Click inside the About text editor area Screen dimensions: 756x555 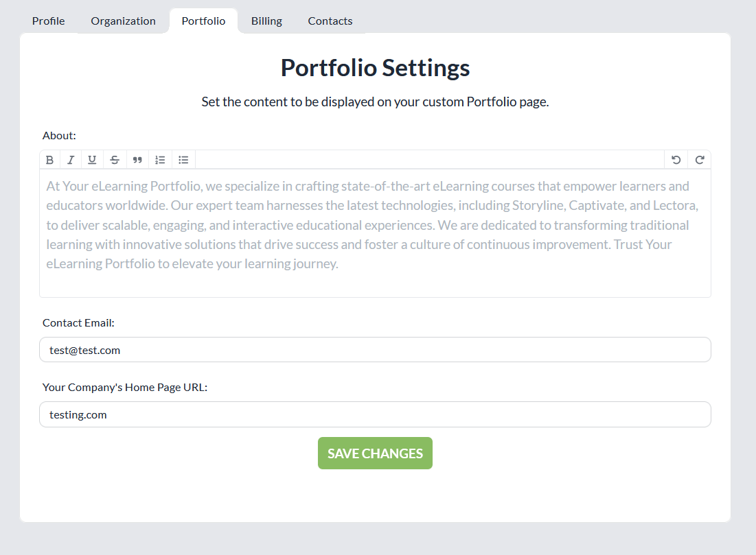pyautogui.click(x=375, y=233)
